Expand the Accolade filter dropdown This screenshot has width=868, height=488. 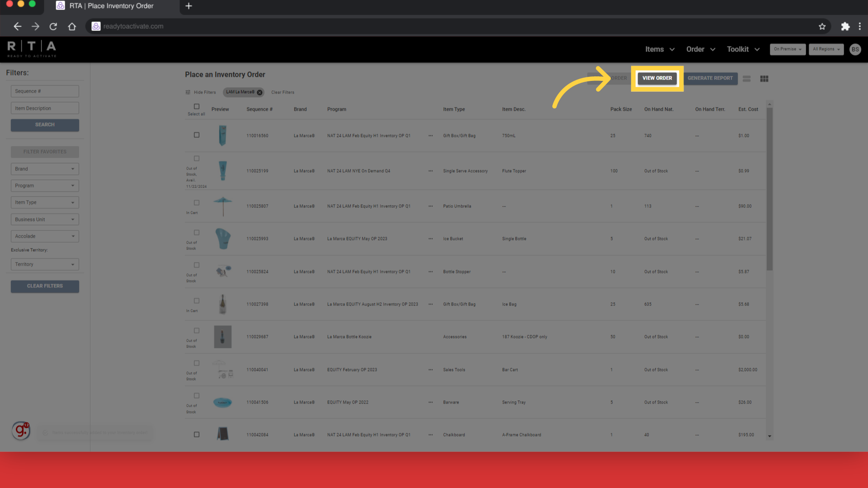45,236
